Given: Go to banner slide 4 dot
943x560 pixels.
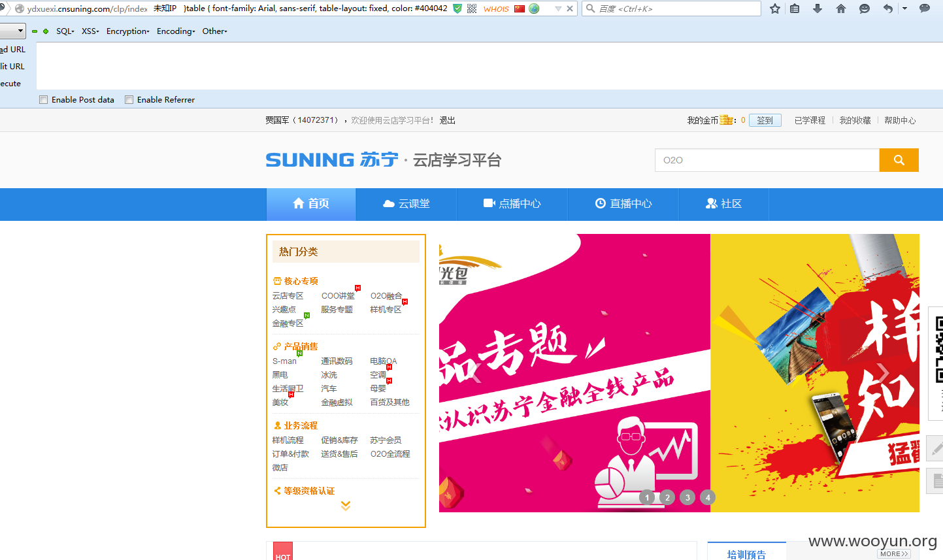Looking at the screenshot, I should 708,497.
